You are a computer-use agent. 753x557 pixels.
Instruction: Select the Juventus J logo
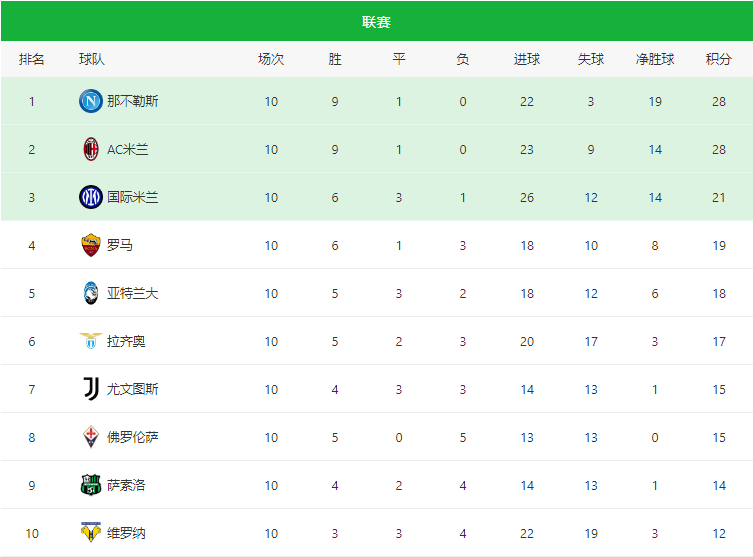(91, 389)
